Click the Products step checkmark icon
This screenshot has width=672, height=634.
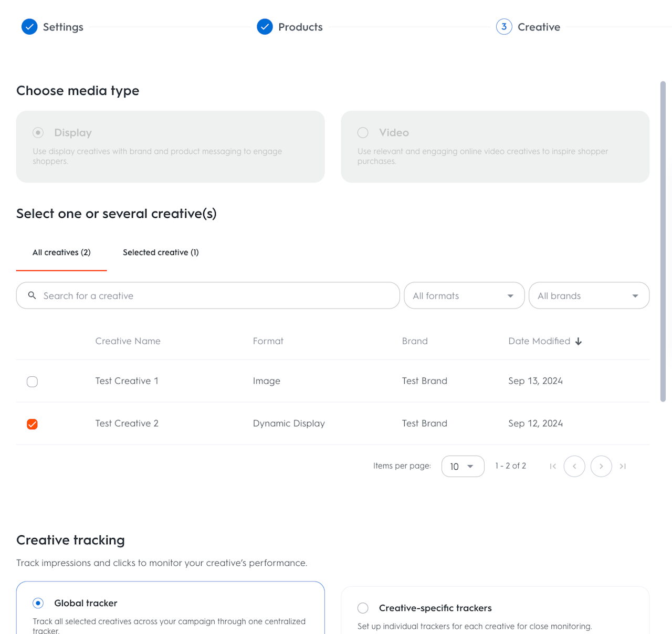(x=265, y=27)
